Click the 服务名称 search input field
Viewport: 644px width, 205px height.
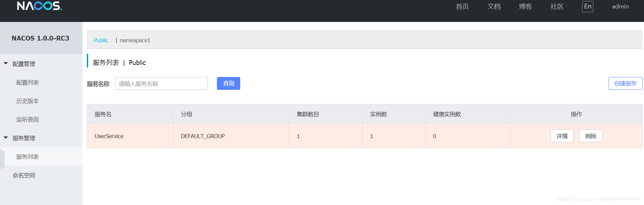pos(161,83)
